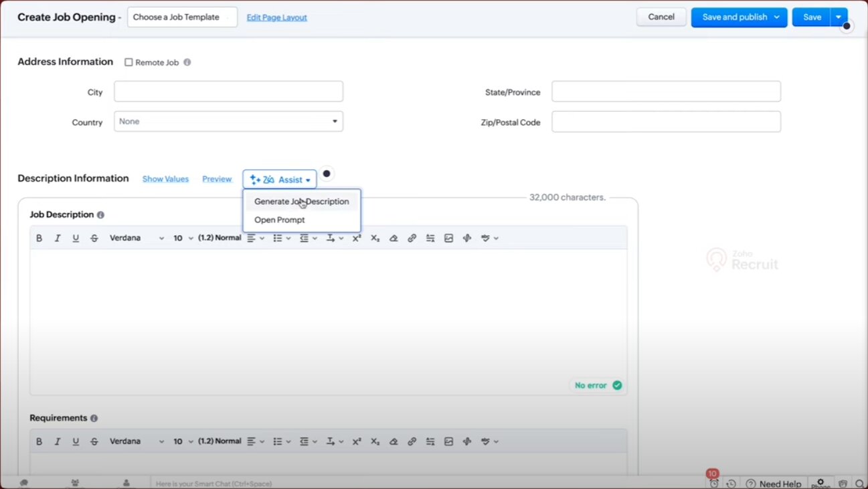The width and height of the screenshot is (868, 489).
Task: Click info icon next to Remote Job
Action: click(187, 62)
